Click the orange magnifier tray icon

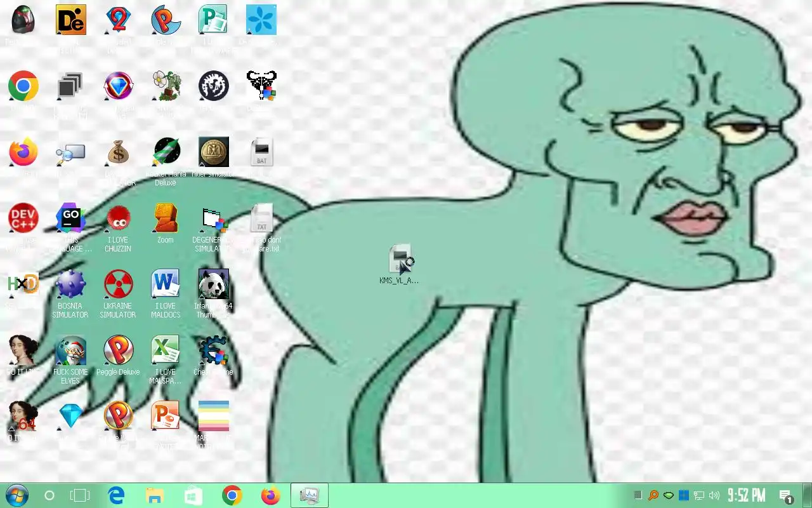pyautogui.click(x=653, y=495)
